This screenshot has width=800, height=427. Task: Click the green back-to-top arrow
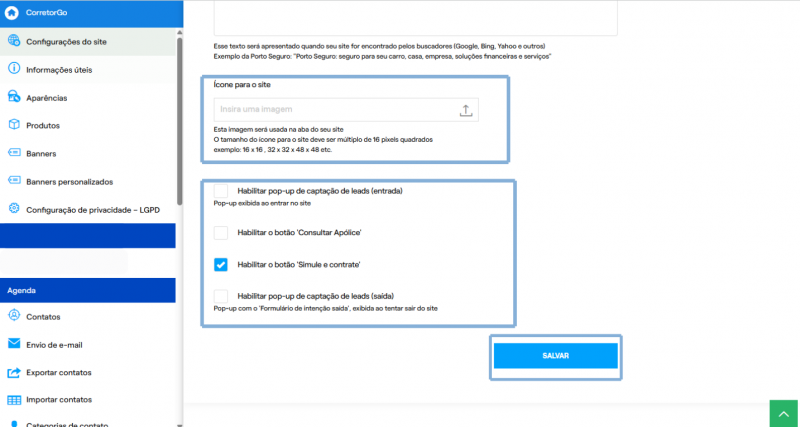(784, 413)
